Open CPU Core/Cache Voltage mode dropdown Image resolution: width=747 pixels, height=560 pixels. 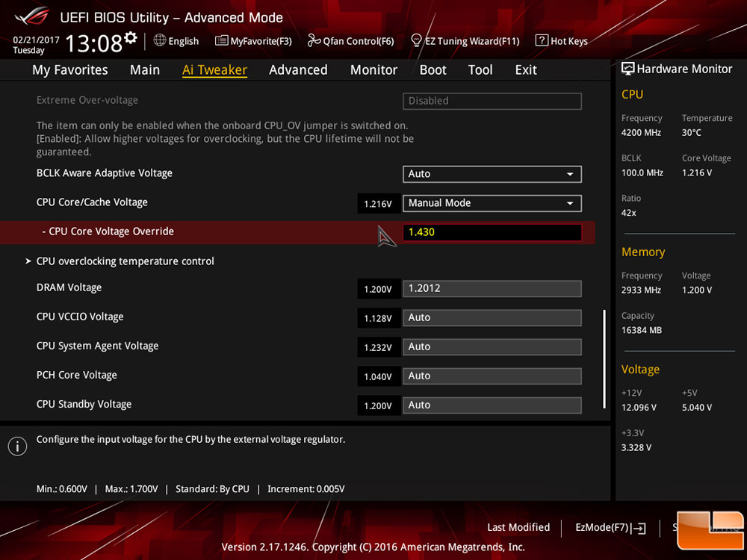(492, 203)
